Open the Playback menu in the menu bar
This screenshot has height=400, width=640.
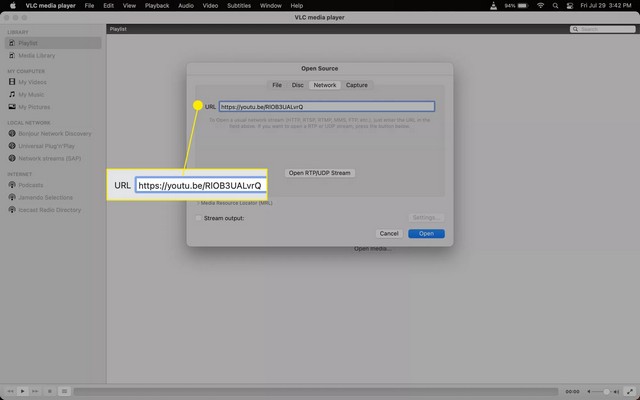157,5
